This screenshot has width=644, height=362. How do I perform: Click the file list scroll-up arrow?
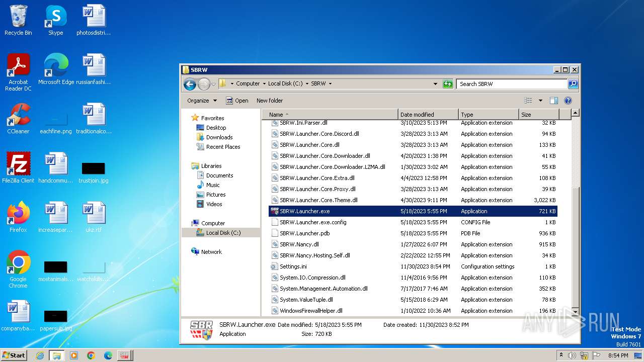[x=576, y=113]
